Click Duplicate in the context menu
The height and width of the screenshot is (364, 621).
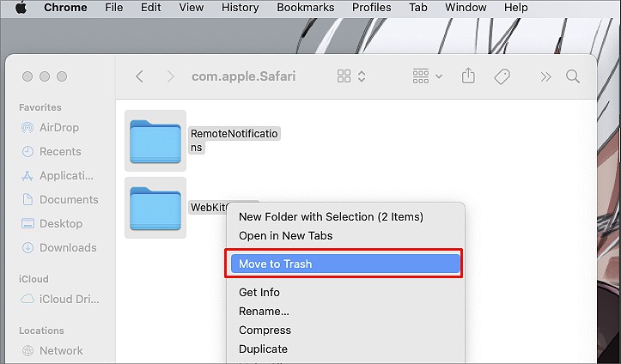pyautogui.click(x=263, y=349)
